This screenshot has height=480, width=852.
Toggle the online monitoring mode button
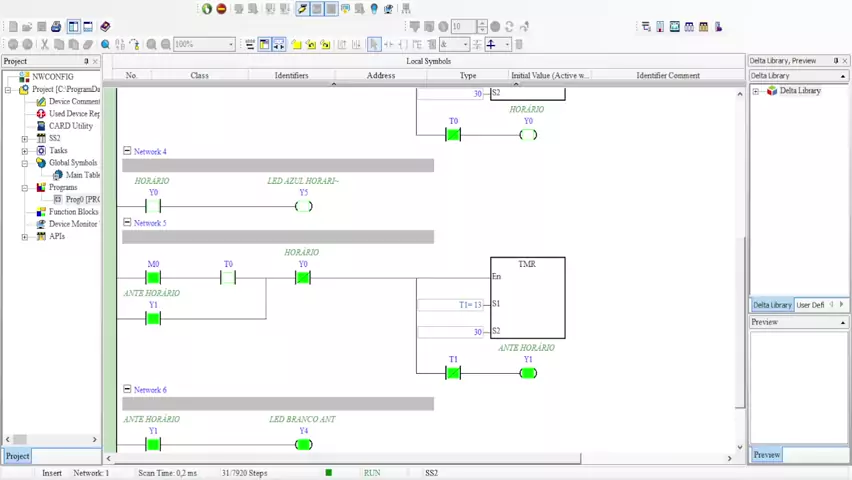pos(302,9)
